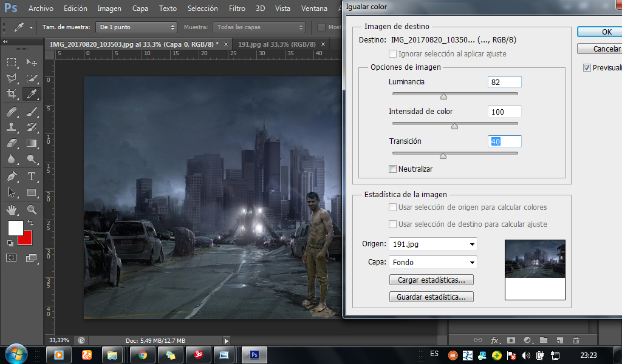
Task: Select the Pen tool
Action: (x=12, y=177)
